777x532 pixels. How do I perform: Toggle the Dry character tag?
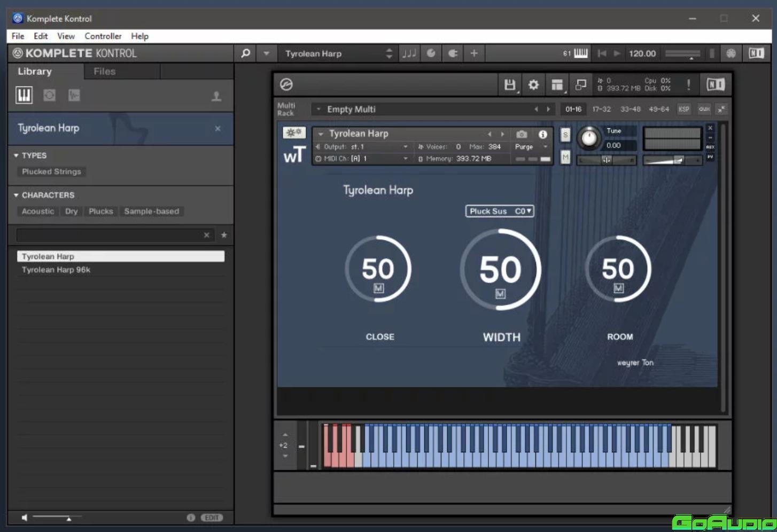click(72, 211)
